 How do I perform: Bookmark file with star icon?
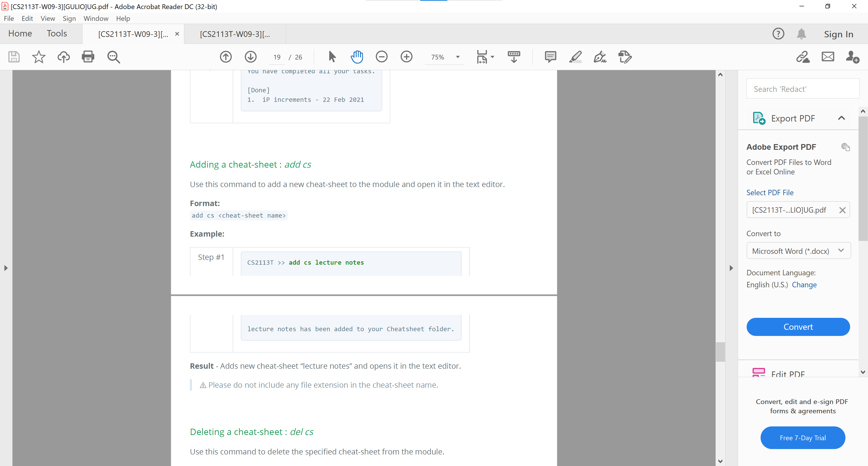pyautogui.click(x=38, y=57)
